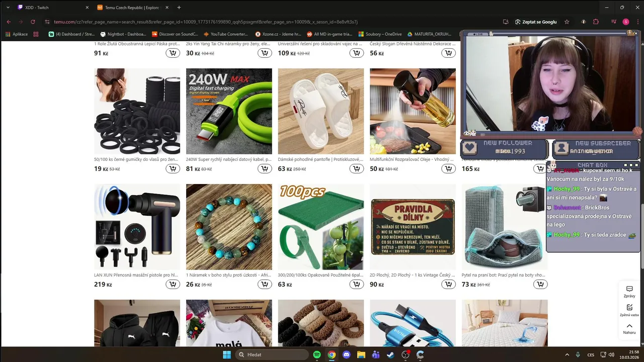Open the Xzone.cz bookmark
This screenshot has width=644, height=362.
tap(278, 34)
